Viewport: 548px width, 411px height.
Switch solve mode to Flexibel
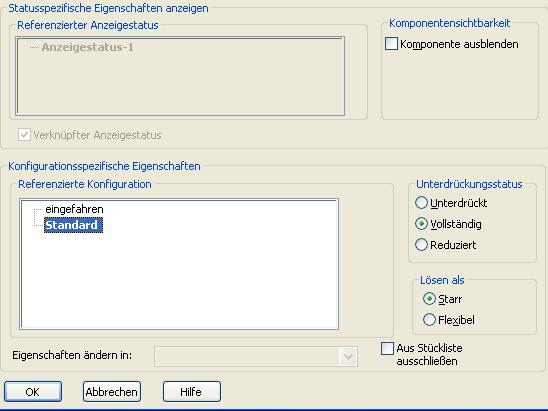429,319
